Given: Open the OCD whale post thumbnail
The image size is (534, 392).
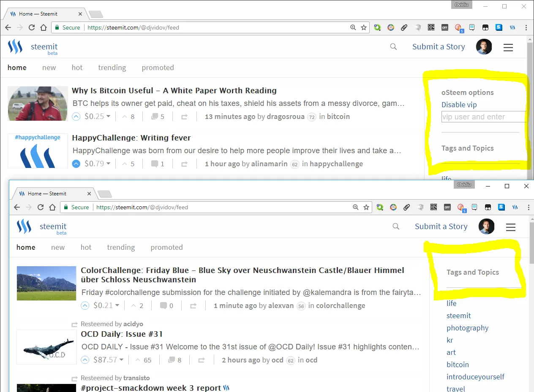Looking at the screenshot, I should pyautogui.click(x=47, y=347).
